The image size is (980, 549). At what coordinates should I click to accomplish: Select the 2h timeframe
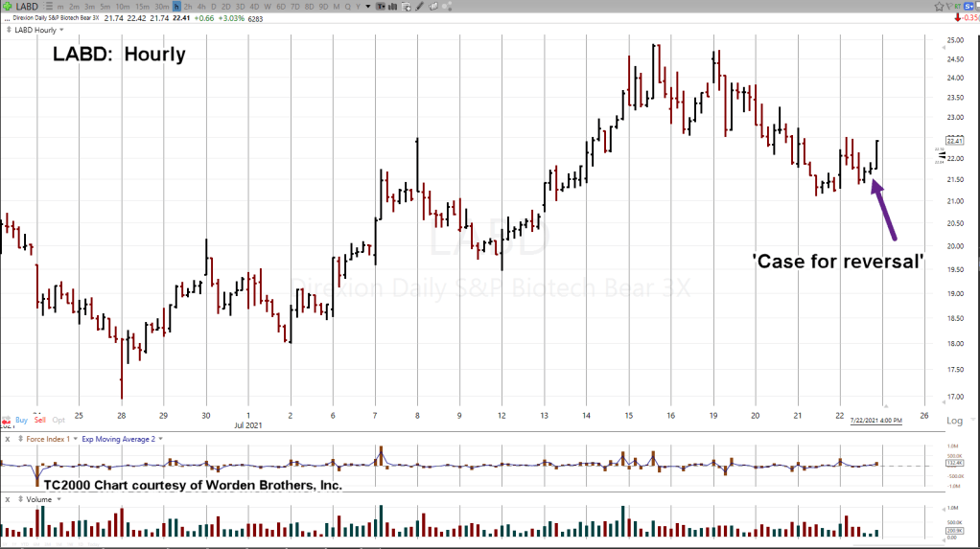(189, 7)
